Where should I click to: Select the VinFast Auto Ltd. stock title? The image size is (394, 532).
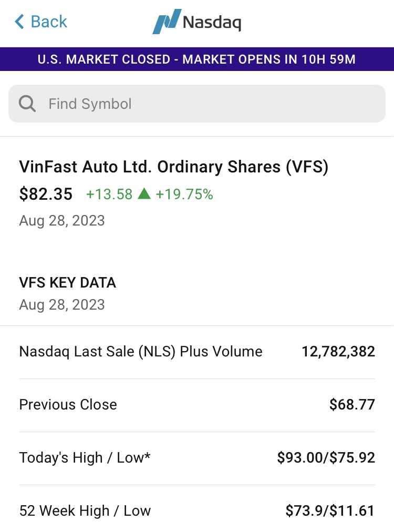coord(173,167)
